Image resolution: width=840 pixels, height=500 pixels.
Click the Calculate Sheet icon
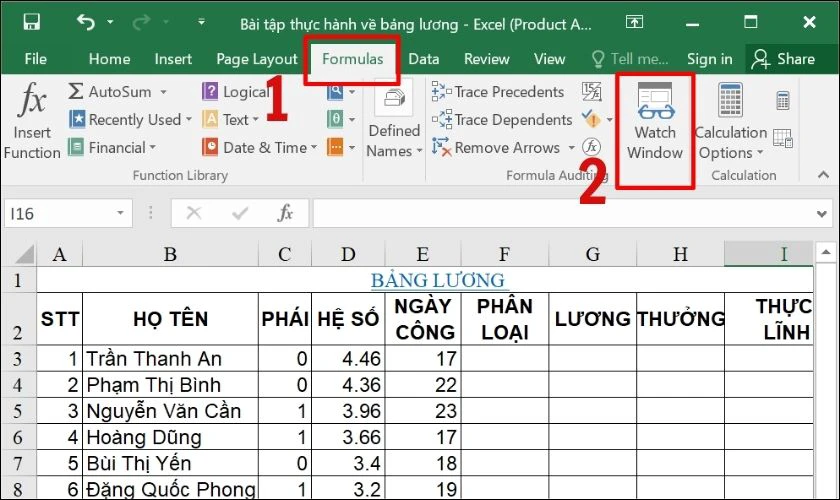pos(783,139)
